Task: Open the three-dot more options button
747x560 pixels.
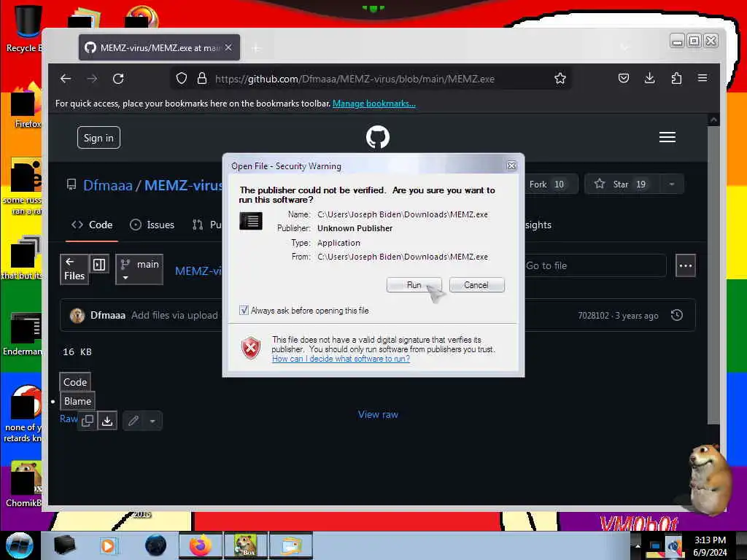Action: click(x=686, y=265)
